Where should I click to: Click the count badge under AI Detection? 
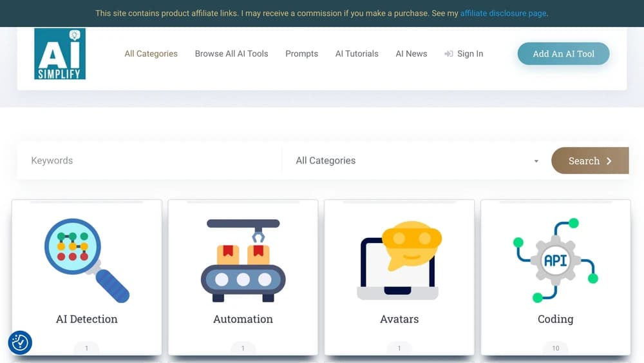pos(87,348)
